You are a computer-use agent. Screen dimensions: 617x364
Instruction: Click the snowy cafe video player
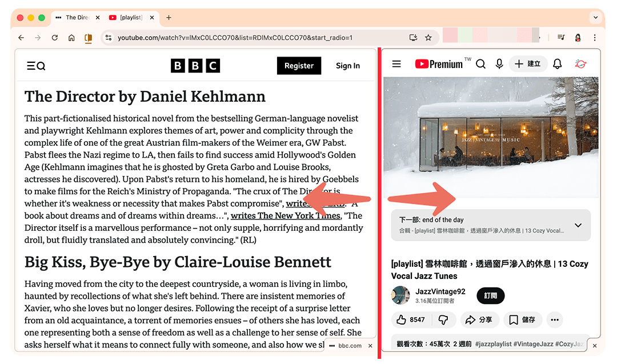(491, 137)
